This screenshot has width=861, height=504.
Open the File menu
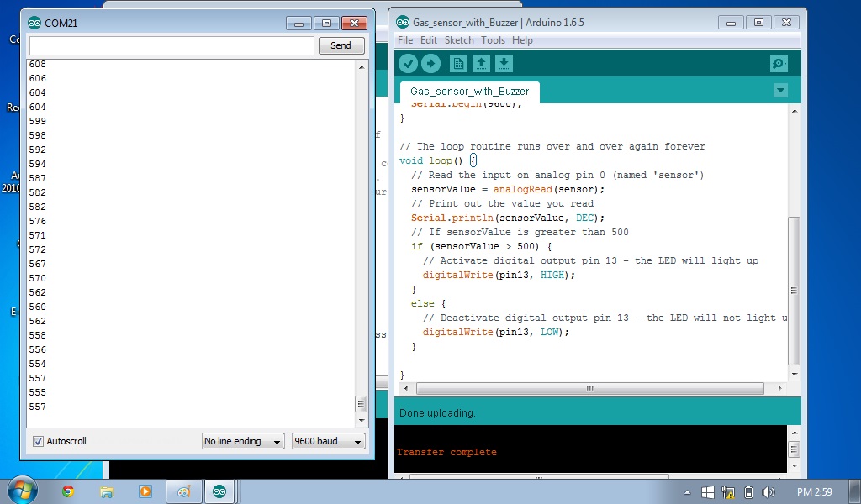[405, 40]
